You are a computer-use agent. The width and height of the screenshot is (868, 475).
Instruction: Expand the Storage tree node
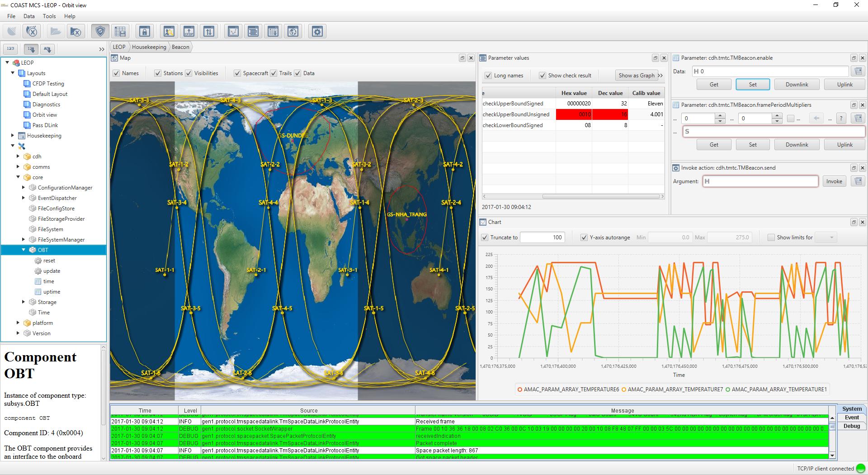[x=24, y=302]
